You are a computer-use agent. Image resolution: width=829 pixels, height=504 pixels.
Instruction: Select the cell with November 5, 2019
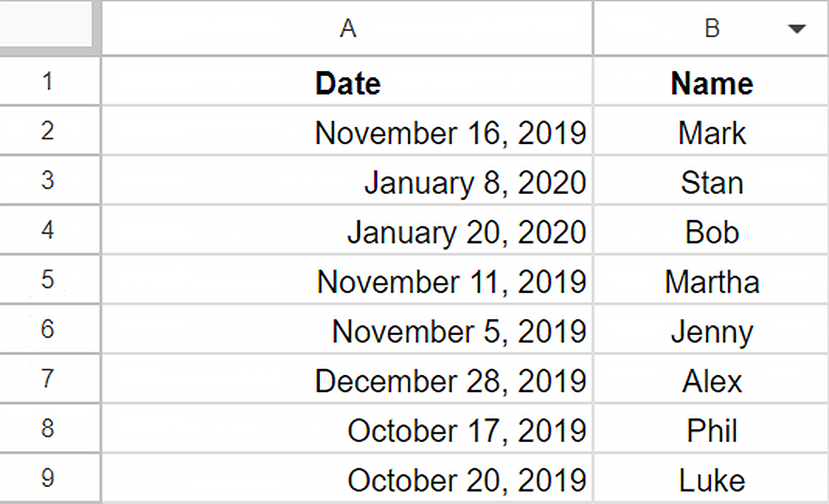click(x=347, y=329)
